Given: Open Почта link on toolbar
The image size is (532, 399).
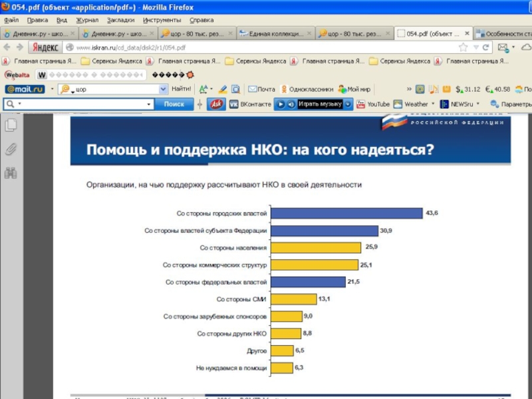Looking at the screenshot, I should pos(261,89).
